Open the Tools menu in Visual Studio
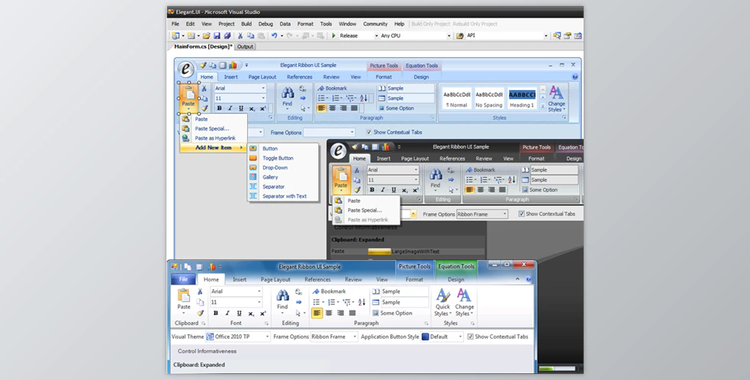The image size is (750, 380). click(326, 24)
